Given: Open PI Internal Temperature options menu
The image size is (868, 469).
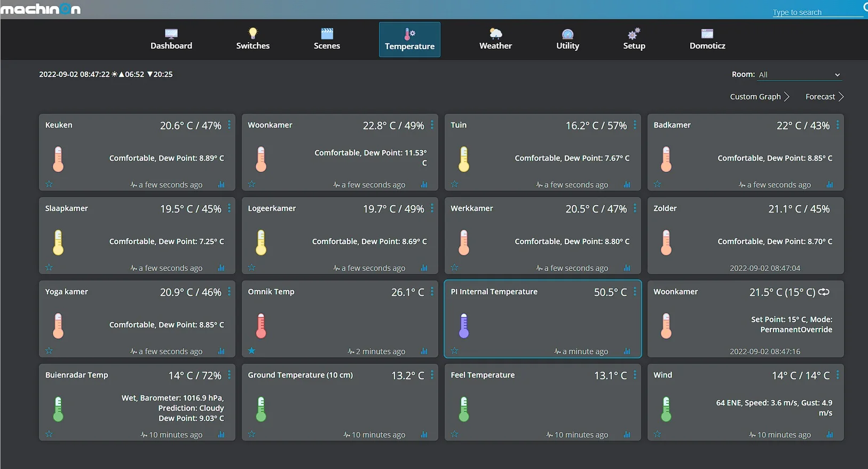Looking at the screenshot, I should 635,292.
